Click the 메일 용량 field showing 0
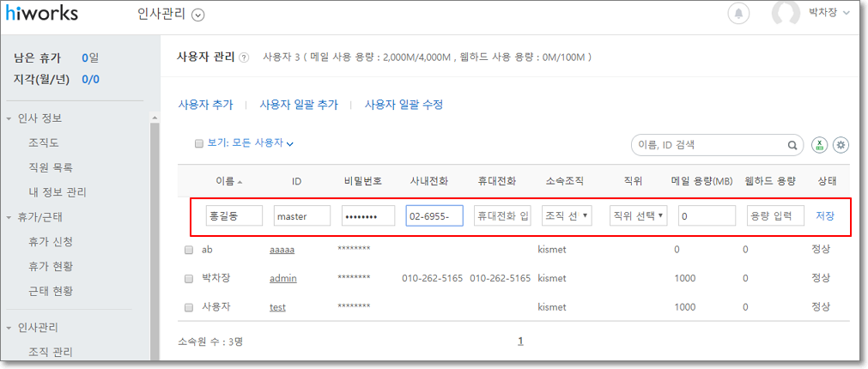 tap(707, 216)
